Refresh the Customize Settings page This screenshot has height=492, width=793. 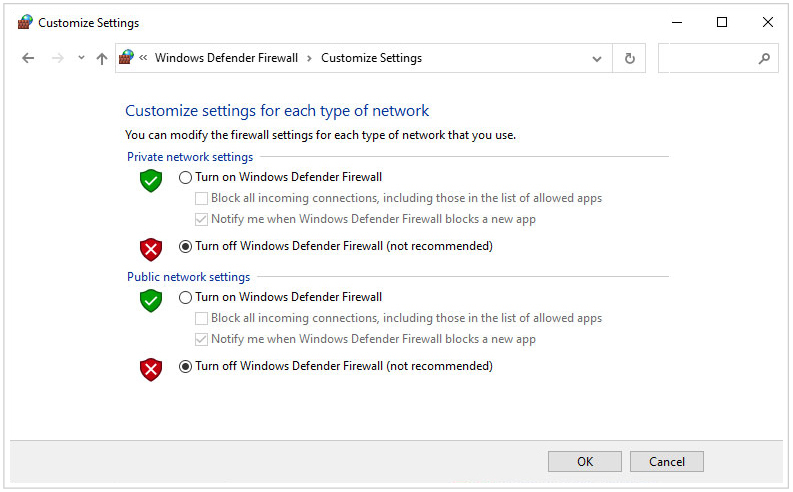tap(629, 59)
